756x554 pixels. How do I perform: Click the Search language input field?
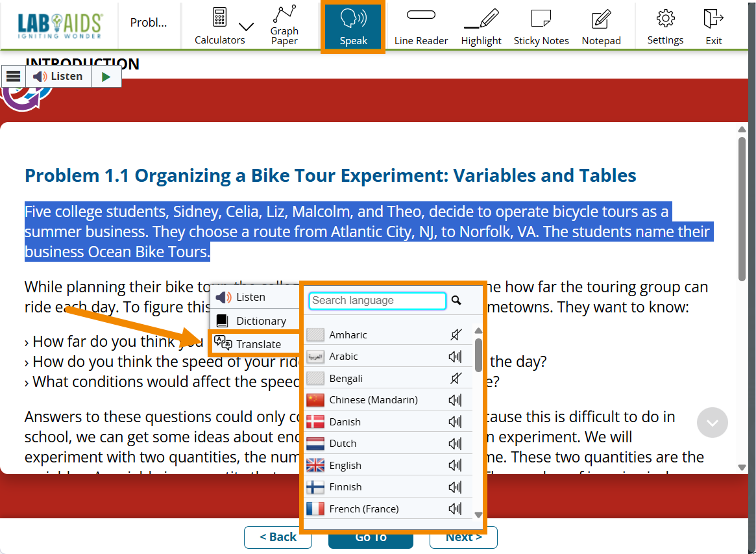378,301
